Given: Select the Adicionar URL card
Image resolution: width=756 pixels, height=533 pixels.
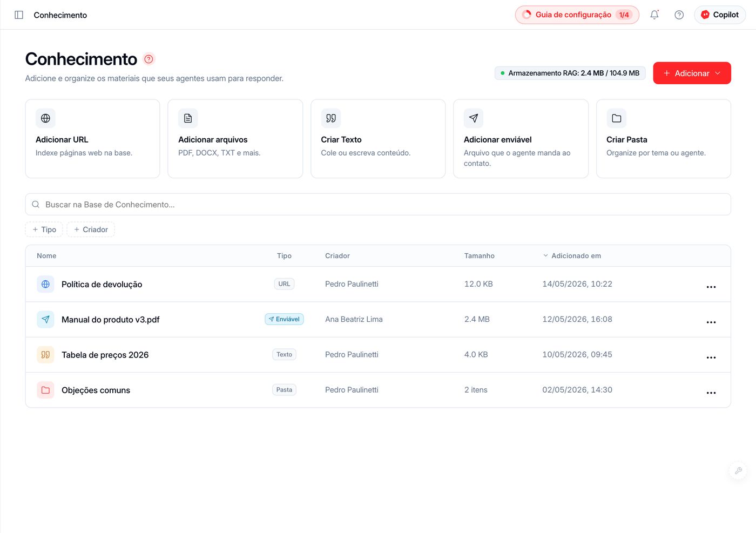Looking at the screenshot, I should click(x=92, y=139).
